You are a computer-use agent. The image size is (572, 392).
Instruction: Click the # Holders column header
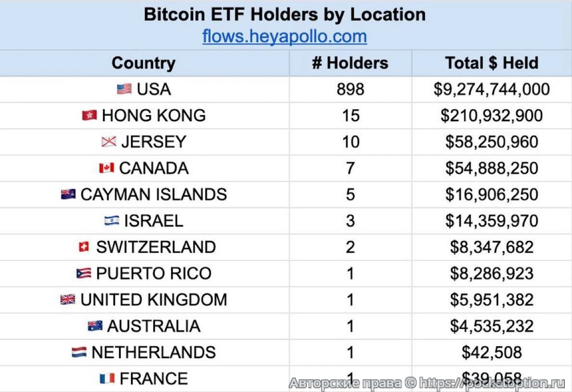pos(350,63)
